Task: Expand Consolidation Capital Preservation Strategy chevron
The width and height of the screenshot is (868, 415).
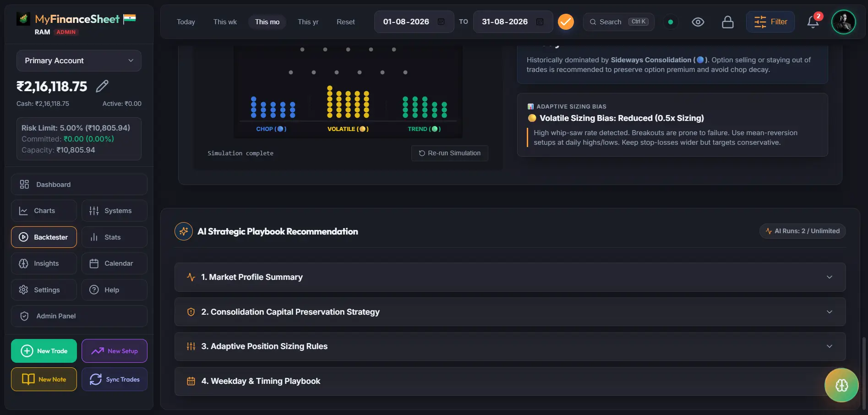Action: [830, 312]
